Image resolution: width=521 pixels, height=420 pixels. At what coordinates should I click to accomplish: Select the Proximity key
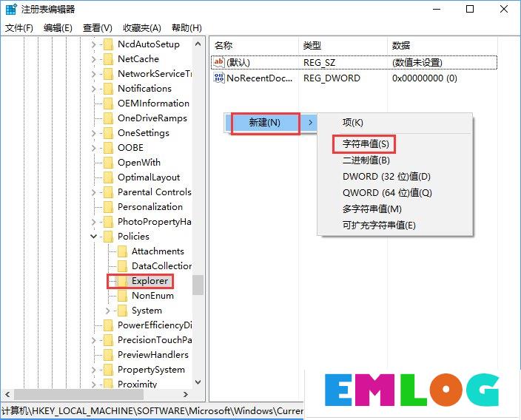point(137,385)
